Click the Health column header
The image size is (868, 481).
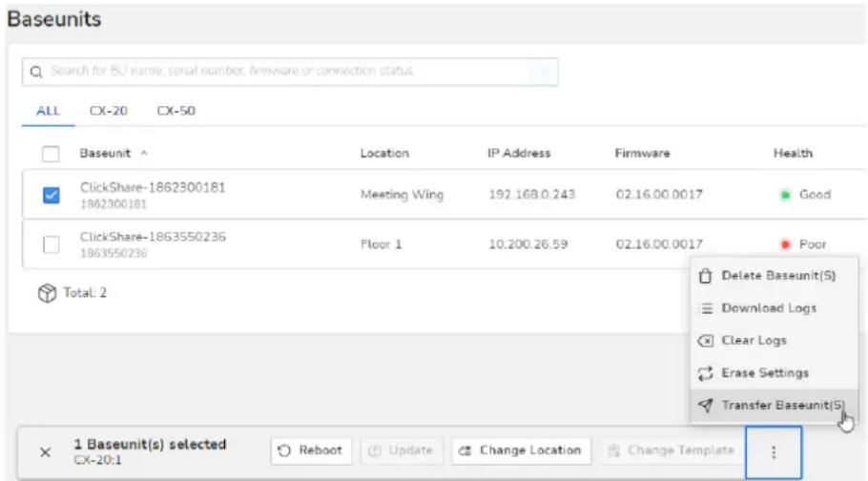coord(793,154)
